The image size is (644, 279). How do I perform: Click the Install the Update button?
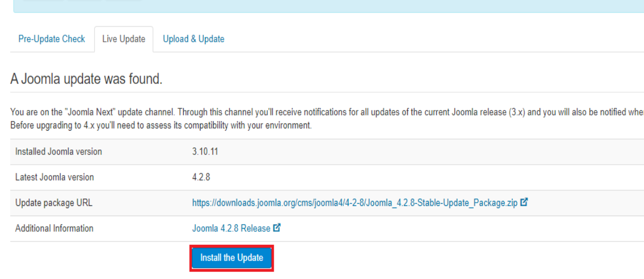[231, 258]
